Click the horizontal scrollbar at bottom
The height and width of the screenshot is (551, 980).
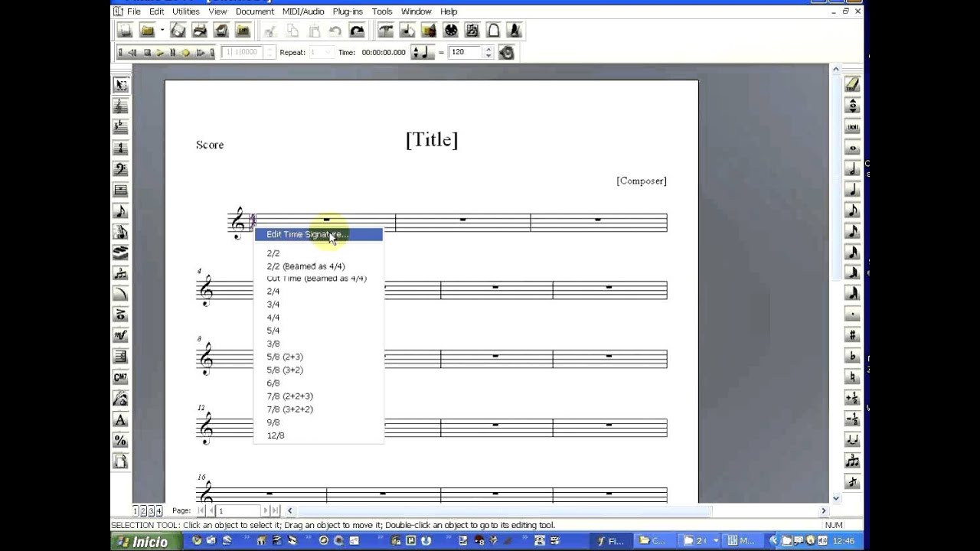[557, 510]
